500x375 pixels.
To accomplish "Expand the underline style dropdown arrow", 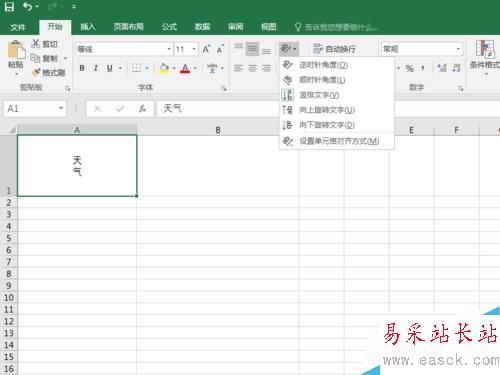I will coord(120,68).
